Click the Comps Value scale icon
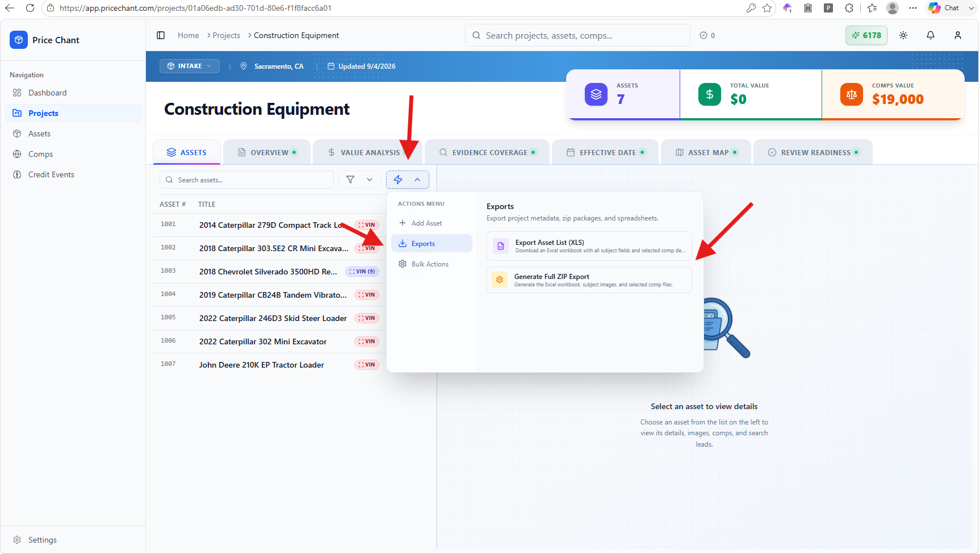The image size is (980, 554). [x=852, y=94]
